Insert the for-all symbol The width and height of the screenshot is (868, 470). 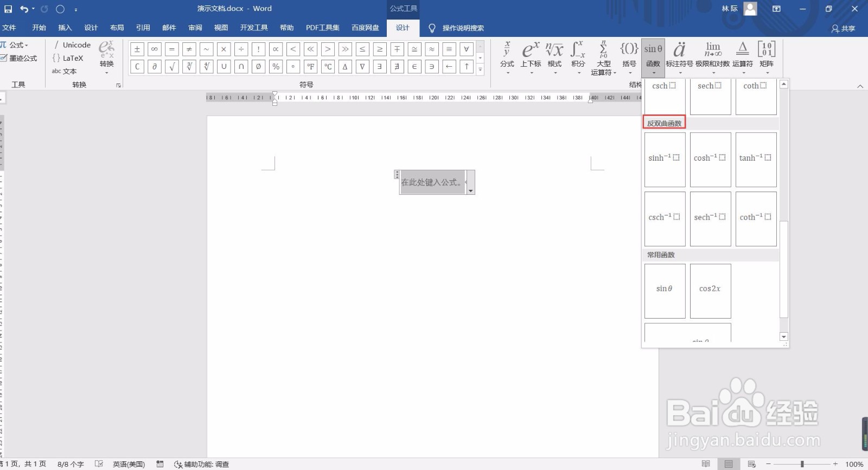tap(467, 49)
